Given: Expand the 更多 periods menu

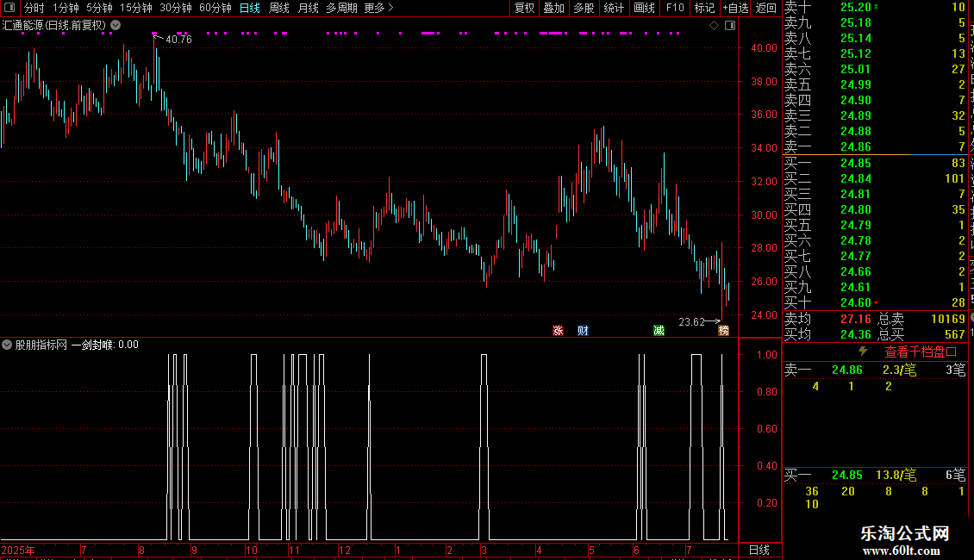Looking at the screenshot, I should click(378, 8).
